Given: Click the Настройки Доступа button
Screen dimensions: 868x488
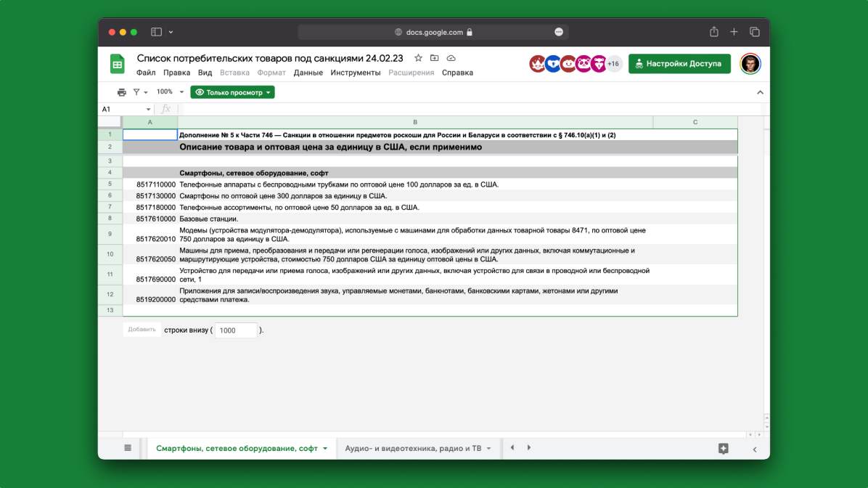Looking at the screenshot, I should coord(679,64).
